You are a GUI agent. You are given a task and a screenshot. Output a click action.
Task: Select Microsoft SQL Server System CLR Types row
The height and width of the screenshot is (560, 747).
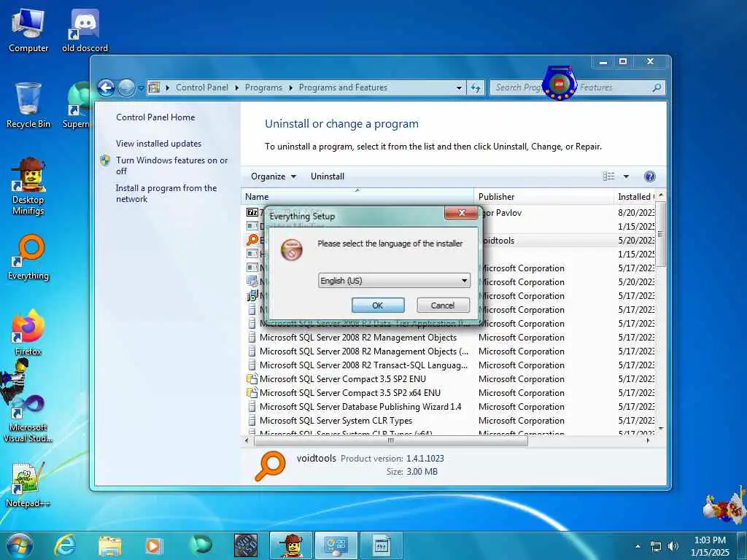click(x=336, y=421)
